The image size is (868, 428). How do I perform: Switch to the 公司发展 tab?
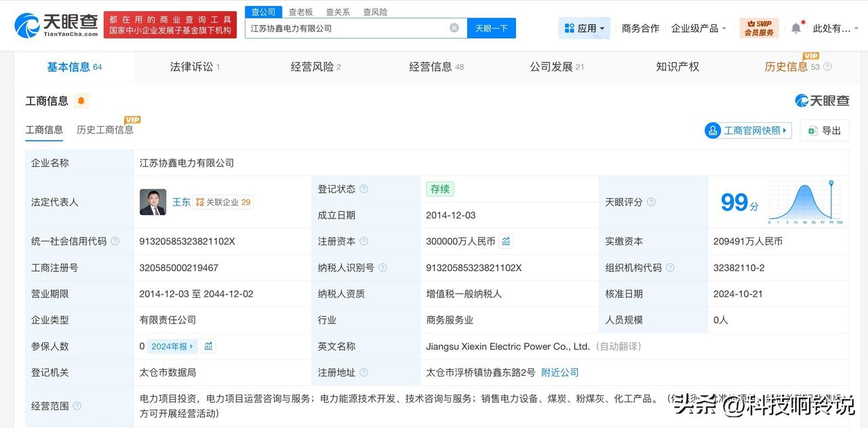[x=557, y=66]
